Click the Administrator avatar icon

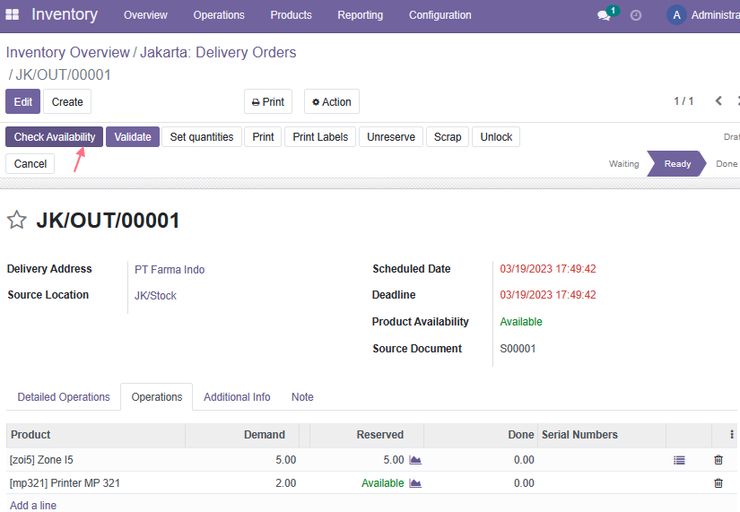click(x=676, y=15)
